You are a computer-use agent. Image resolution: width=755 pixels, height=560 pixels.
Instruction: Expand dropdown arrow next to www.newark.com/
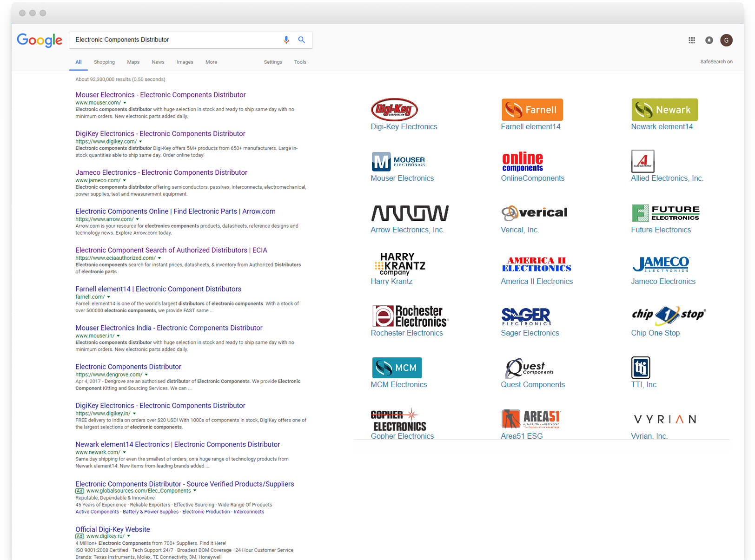pyautogui.click(x=124, y=452)
